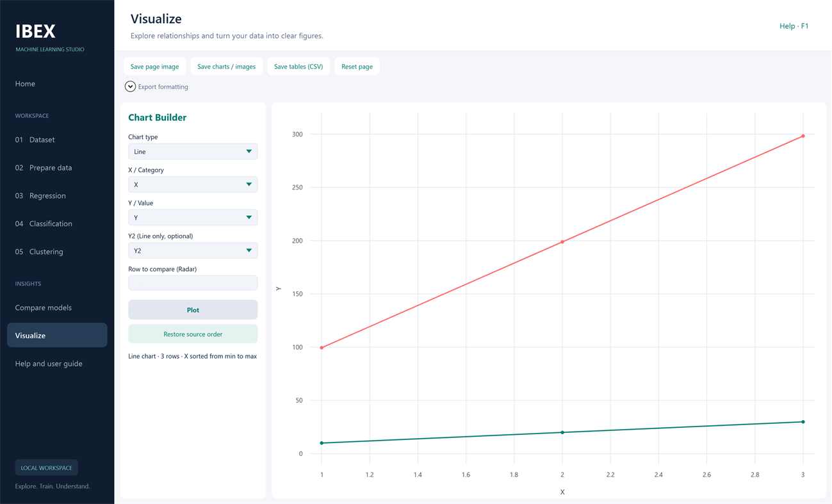832x504 pixels.
Task: Click Restore source order button
Action: (193, 334)
